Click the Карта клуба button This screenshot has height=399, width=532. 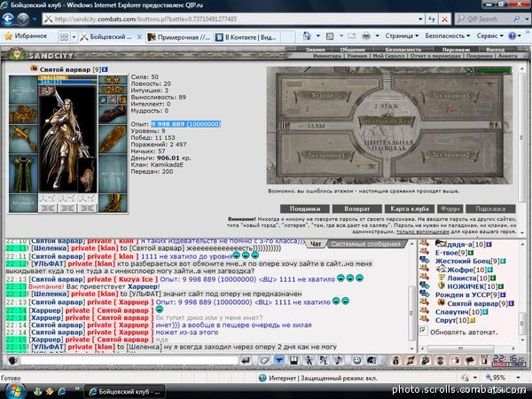(x=410, y=208)
